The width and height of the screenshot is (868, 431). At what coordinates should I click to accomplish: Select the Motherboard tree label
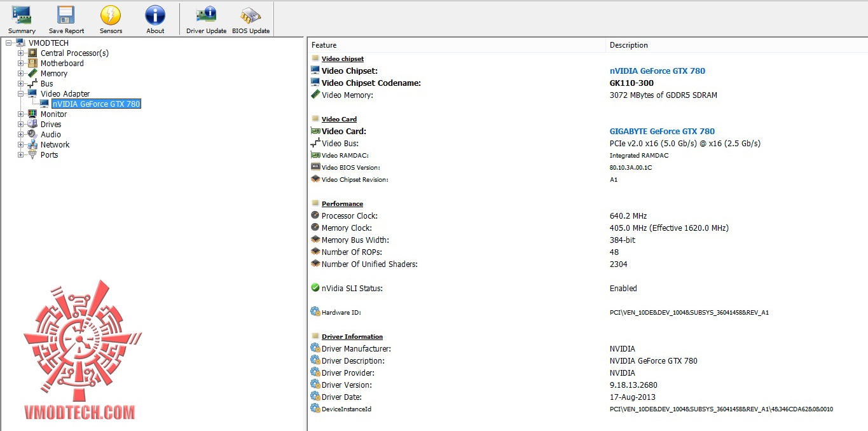tap(62, 63)
